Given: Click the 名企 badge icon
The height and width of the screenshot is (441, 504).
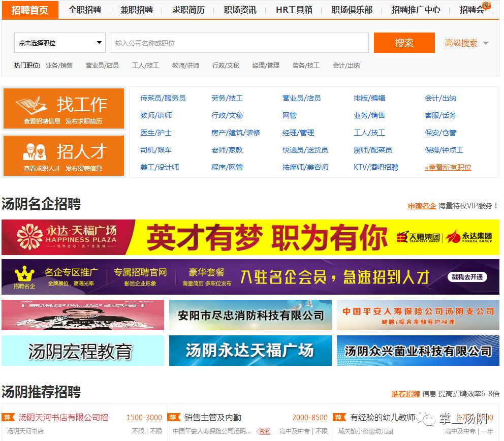Looking at the screenshot, I should click(x=264, y=431).
